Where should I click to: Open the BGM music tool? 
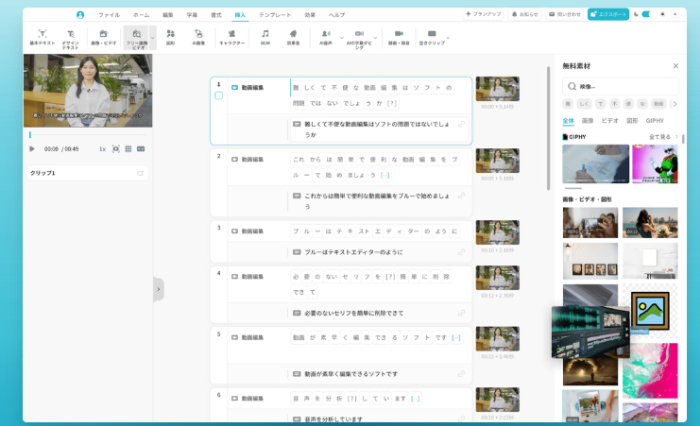pyautogui.click(x=265, y=38)
